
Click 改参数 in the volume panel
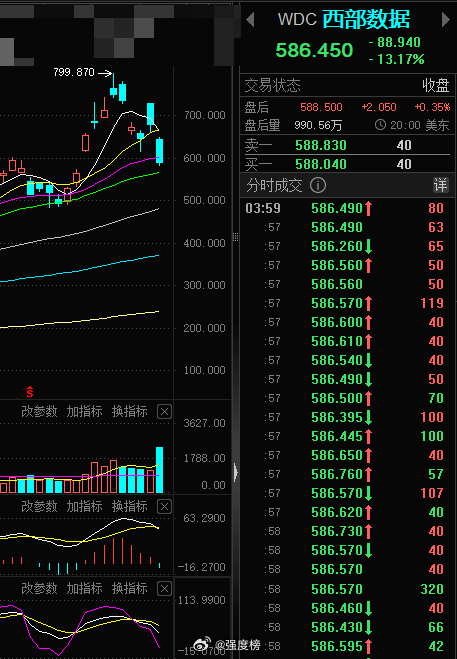click(x=39, y=411)
